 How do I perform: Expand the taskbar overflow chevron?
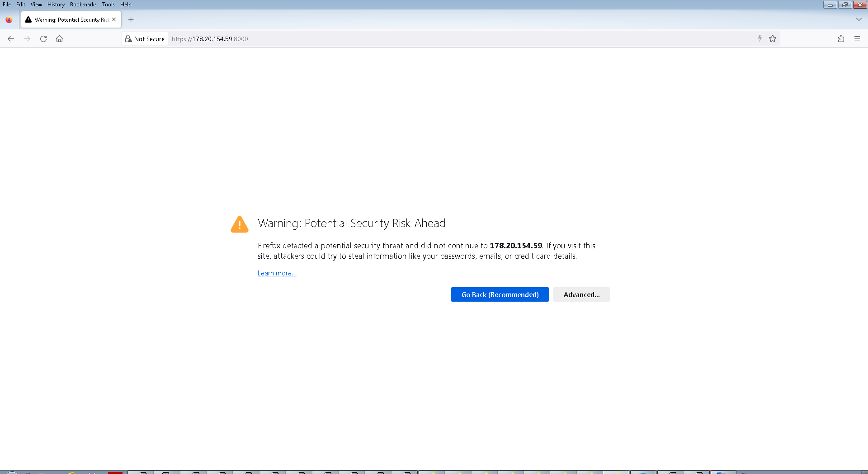coord(745,472)
